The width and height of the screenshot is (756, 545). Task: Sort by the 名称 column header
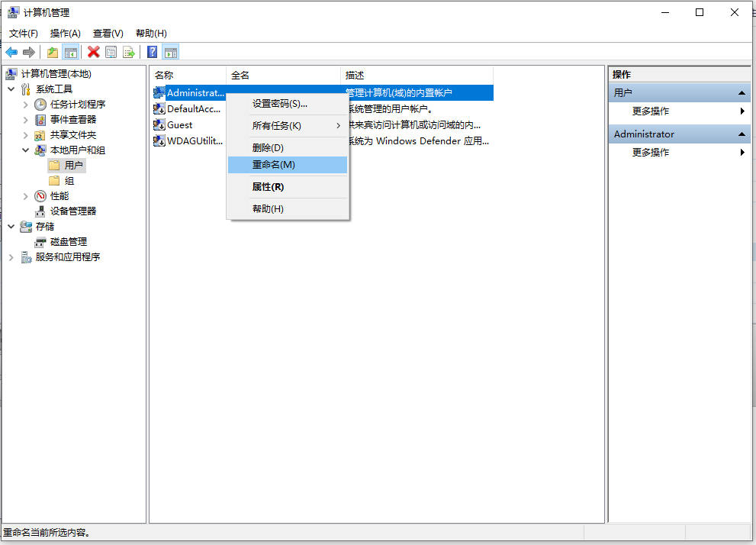pos(188,76)
